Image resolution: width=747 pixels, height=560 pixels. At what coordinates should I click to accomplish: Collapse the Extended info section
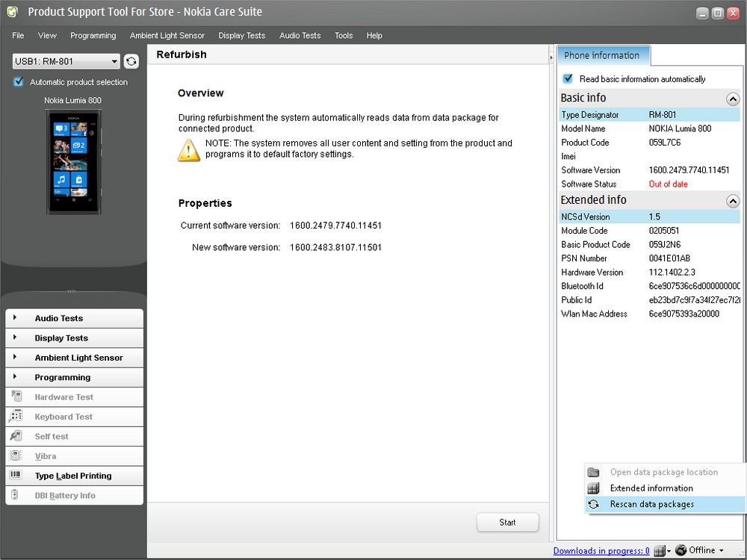click(733, 201)
